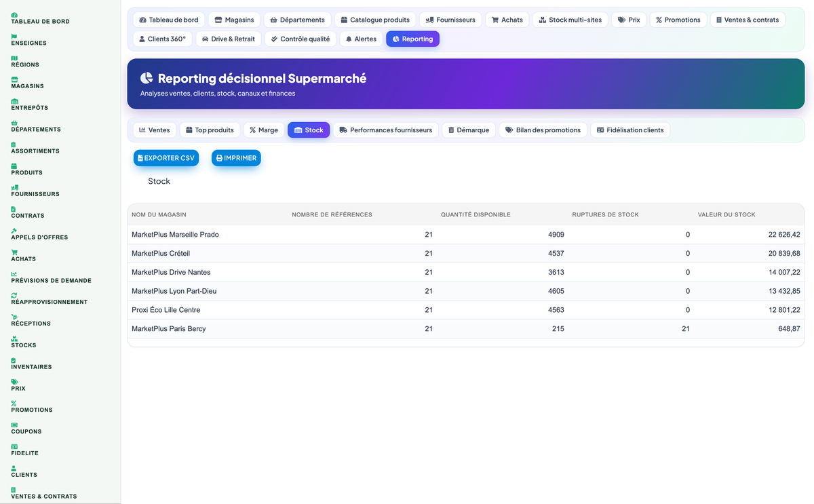Show the Top produits report
This screenshot has height=504, width=814.
click(x=210, y=130)
